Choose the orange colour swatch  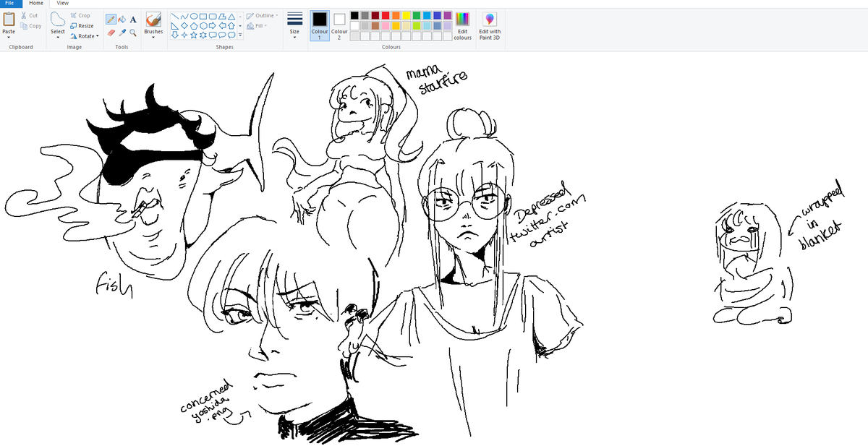396,15
